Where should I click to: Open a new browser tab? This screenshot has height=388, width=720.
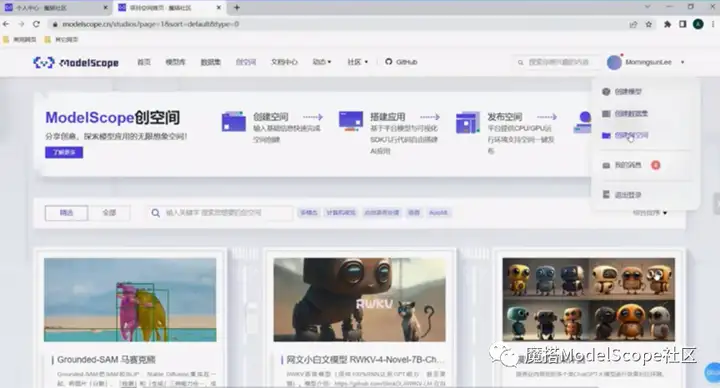point(236,7)
